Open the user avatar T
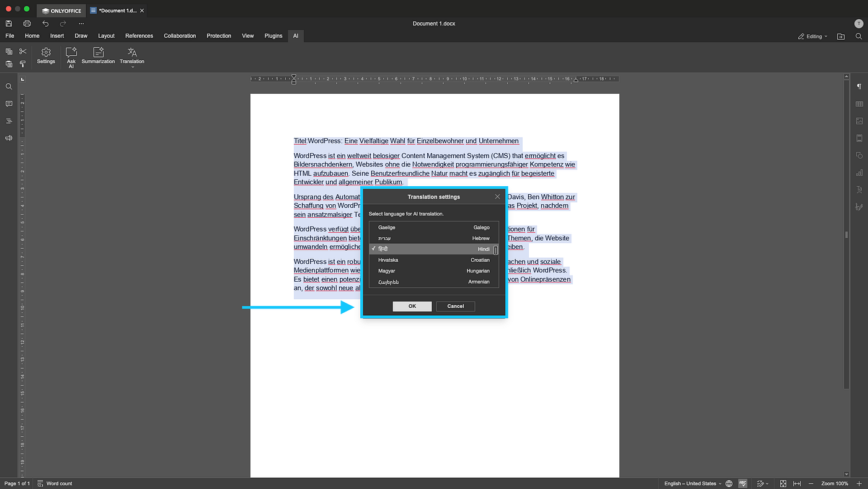868x489 pixels. [x=857, y=24]
